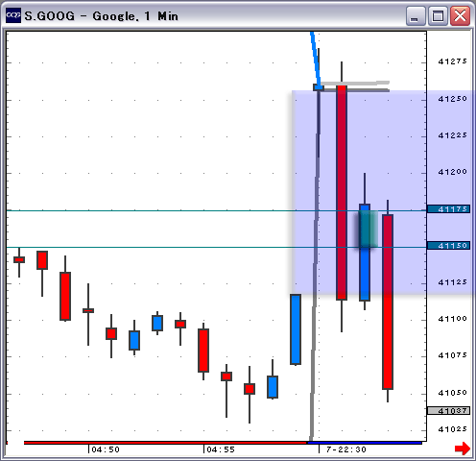This screenshot has height=461, width=476.
Task: Click the 41225 price axis label
Action: (x=452, y=135)
